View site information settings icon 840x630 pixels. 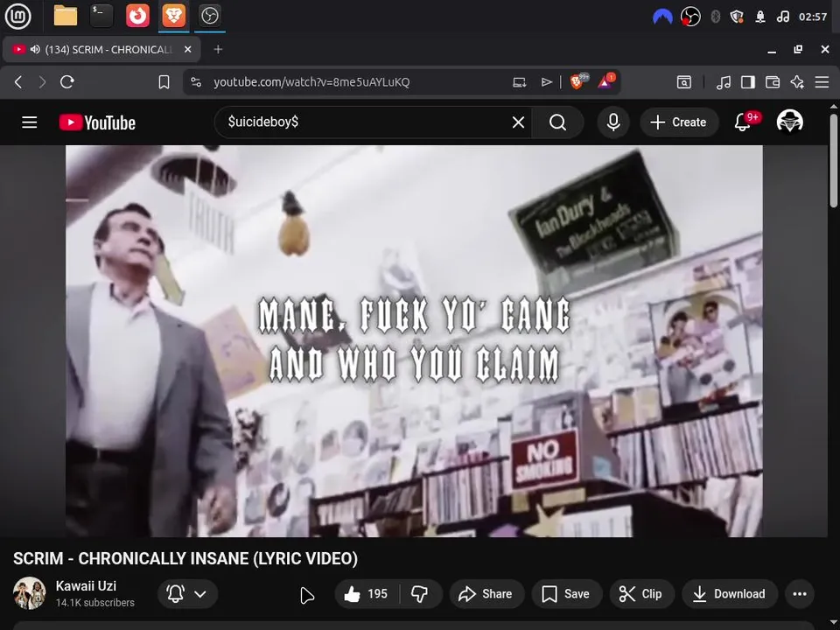coord(196,82)
